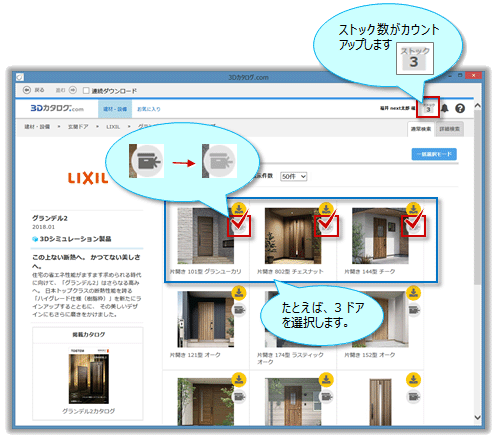Add 片開き 152型 オーク door to stock
The height and width of the screenshot is (440, 497).
point(413,310)
